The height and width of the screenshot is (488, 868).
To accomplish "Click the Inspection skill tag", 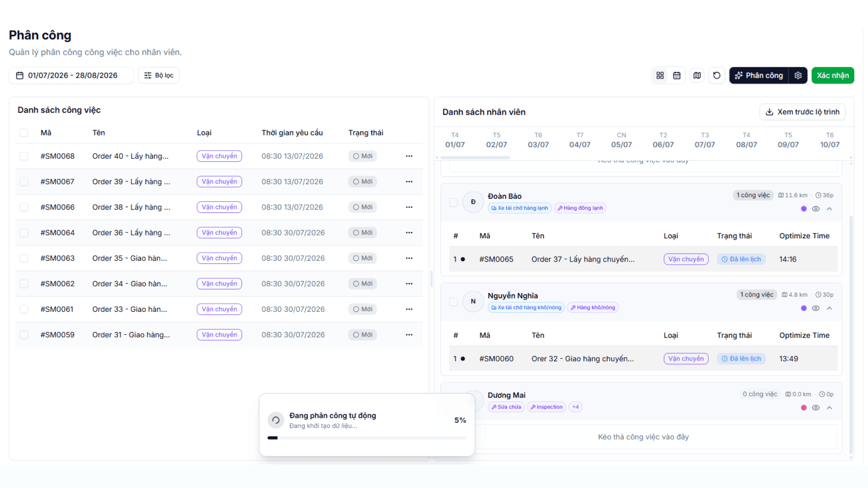I will [x=547, y=407].
